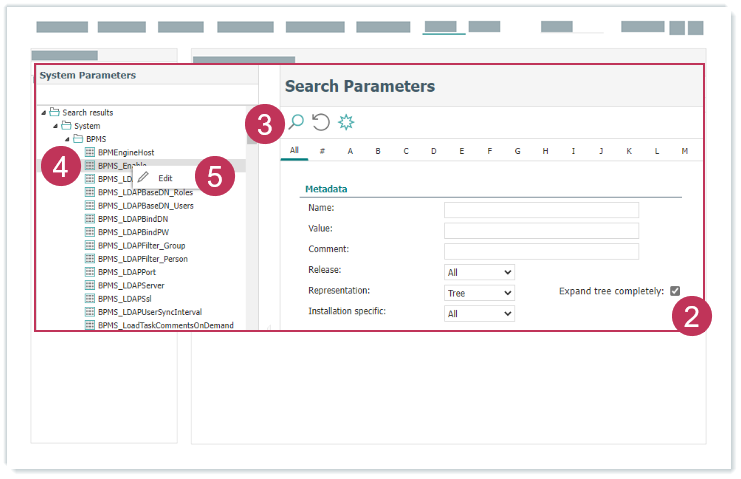Click the magnifier search icon
Viewport: 741px width, 479px height.
296,122
